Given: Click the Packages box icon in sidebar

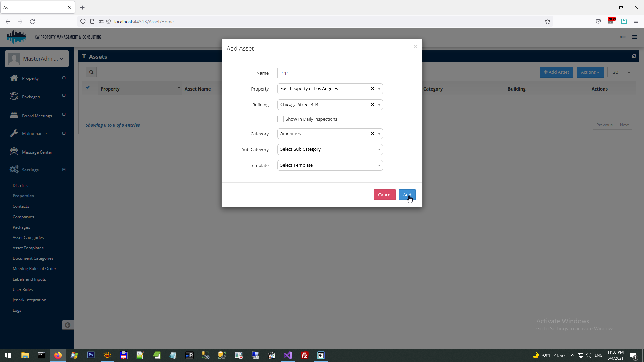Looking at the screenshot, I should 14,96.
